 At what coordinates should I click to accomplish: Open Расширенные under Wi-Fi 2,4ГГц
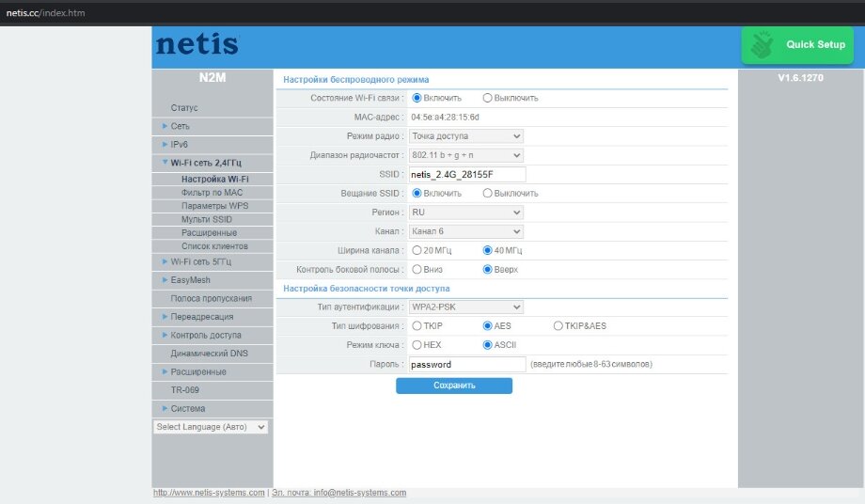[x=212, y=232]
